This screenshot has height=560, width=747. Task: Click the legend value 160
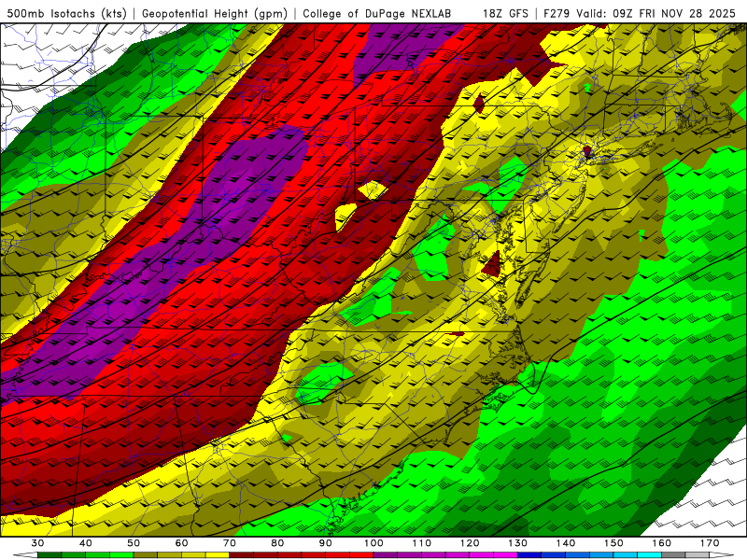662,543
